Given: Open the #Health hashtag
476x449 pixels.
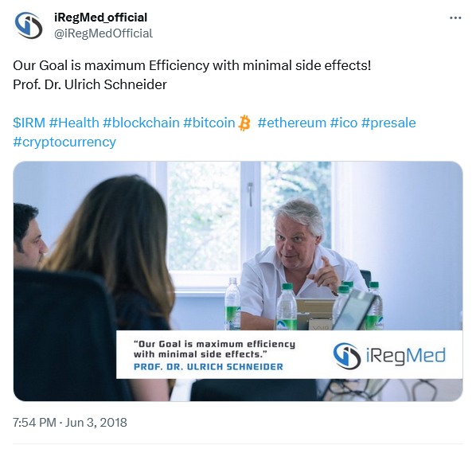Looking at the screenshot, I should pyautogui.click(x=74, y=123).
